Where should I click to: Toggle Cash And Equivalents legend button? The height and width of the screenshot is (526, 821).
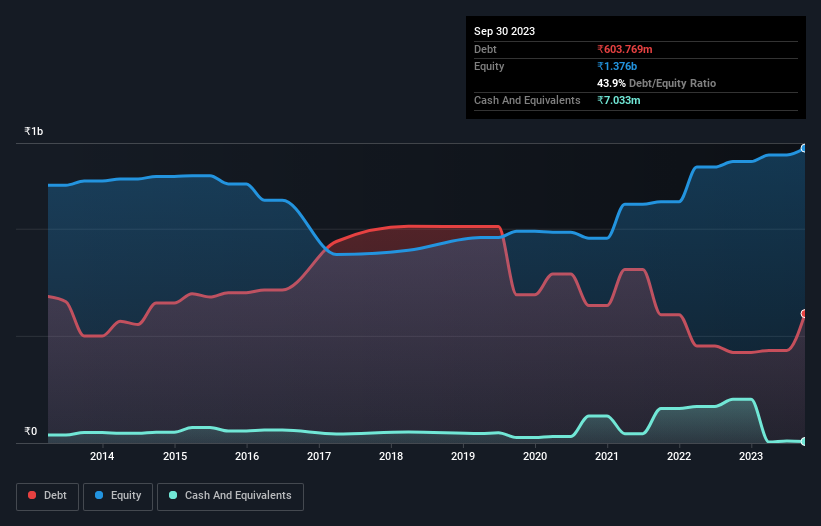(230, 496)
